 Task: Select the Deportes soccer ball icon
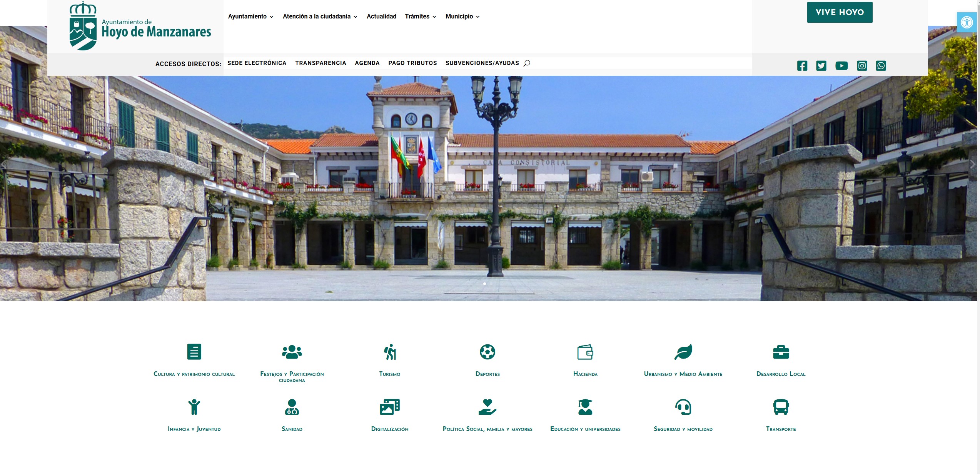(x=487, y=352)
